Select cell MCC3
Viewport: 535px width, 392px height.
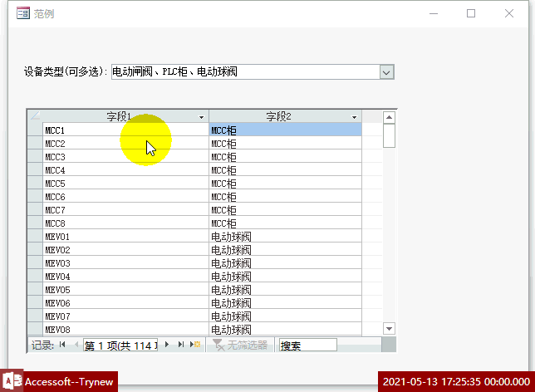point(125,157)
